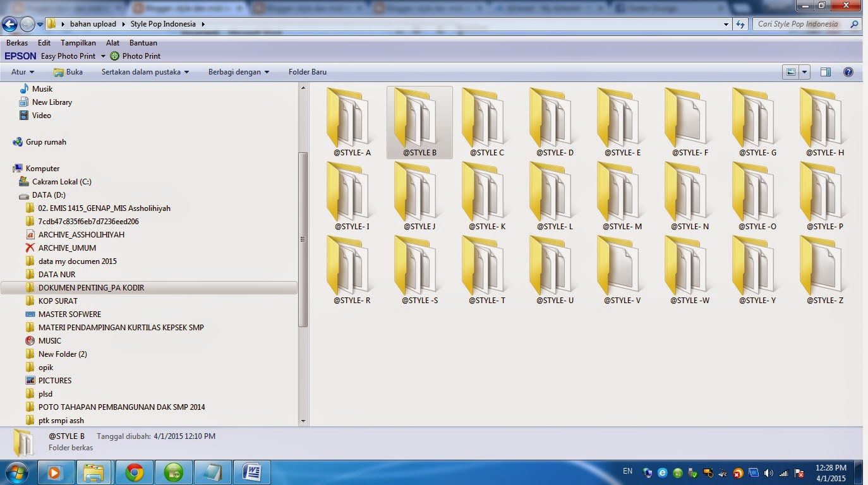Screen dimensions: 868x485
Task: Open the Tampilkan menu
Action: pyautogui.click(x=78, y=42)
